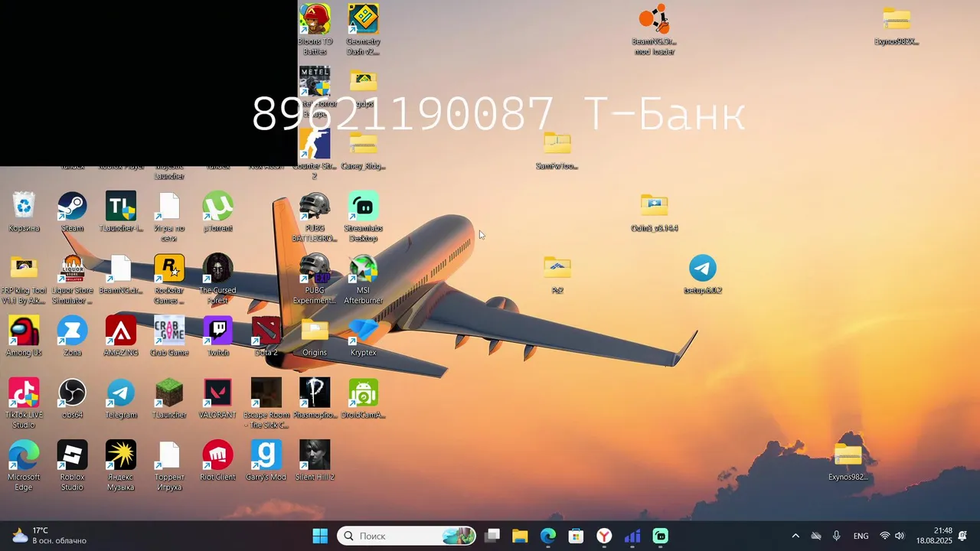Open Yandex Browser from the taskbar
The image size is (980, 551).
pyautogui.click(x=604, y=536)
